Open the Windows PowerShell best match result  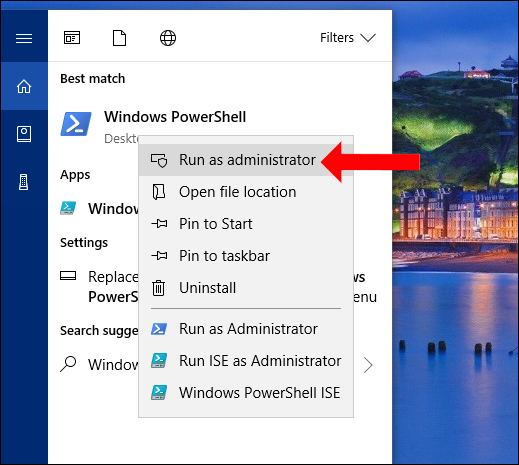[220, 124]
